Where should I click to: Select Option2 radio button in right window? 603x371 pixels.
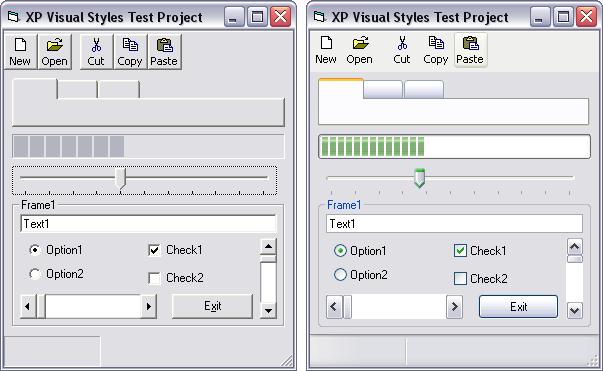340,275
